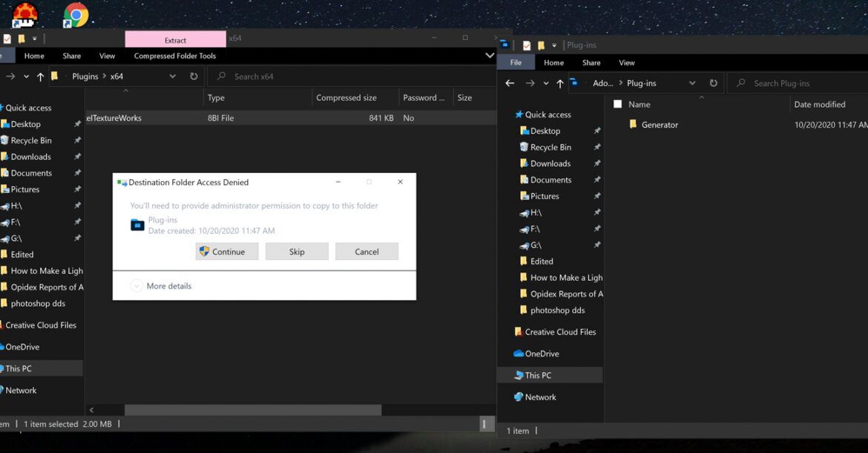Viewport: 868px width, 453px height.
Task: Click inside the Search Plug-ins field
Action: pos(795,82)
